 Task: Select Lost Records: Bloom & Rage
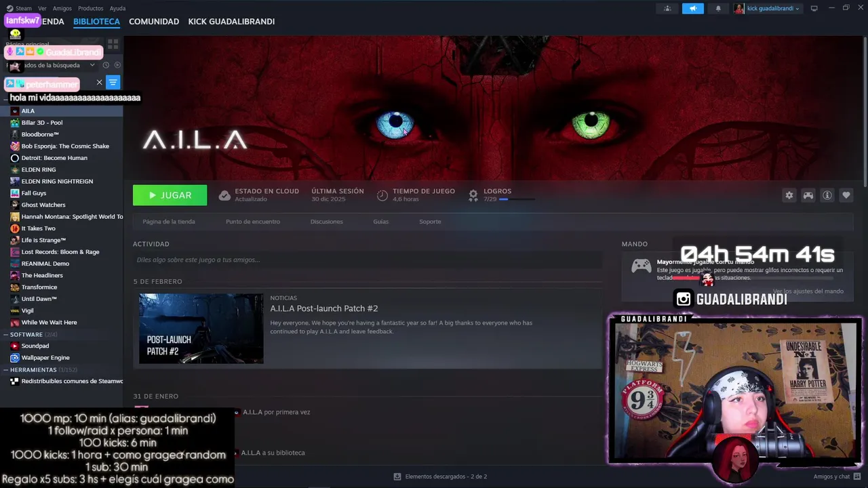click(x=61, y=251)
